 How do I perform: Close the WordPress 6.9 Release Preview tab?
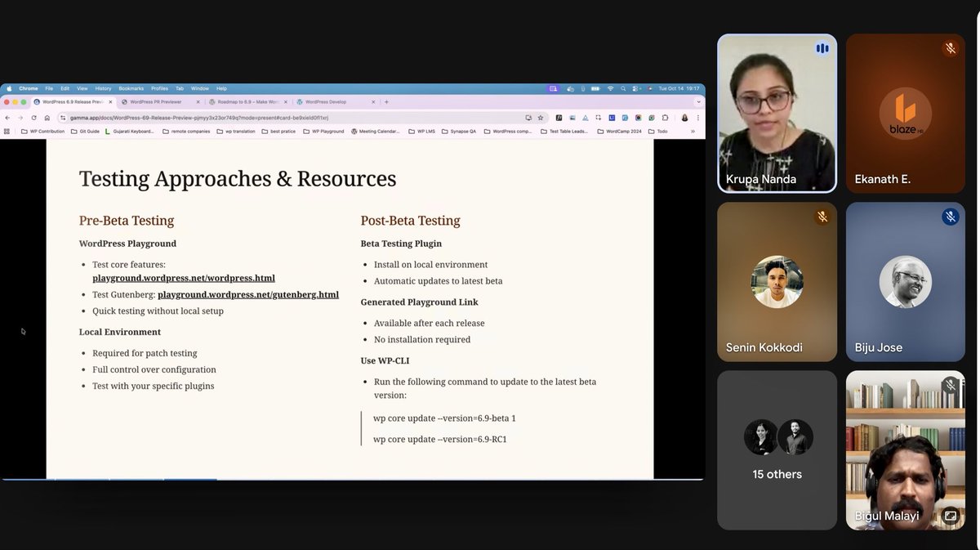tap(110, 102)
